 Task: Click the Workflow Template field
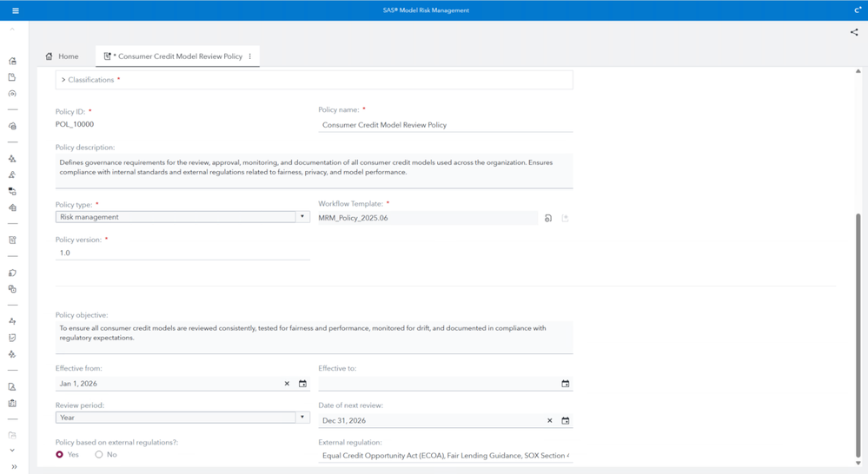(427, 218)
